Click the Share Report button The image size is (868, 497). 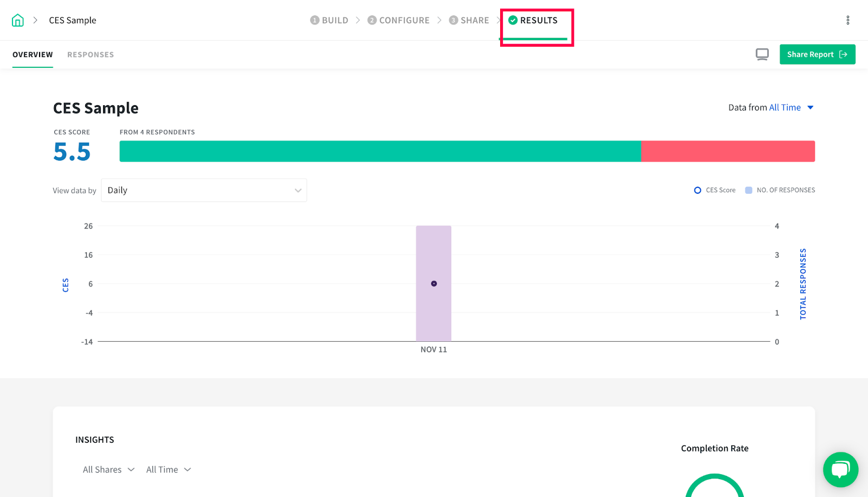pos(818,54)
